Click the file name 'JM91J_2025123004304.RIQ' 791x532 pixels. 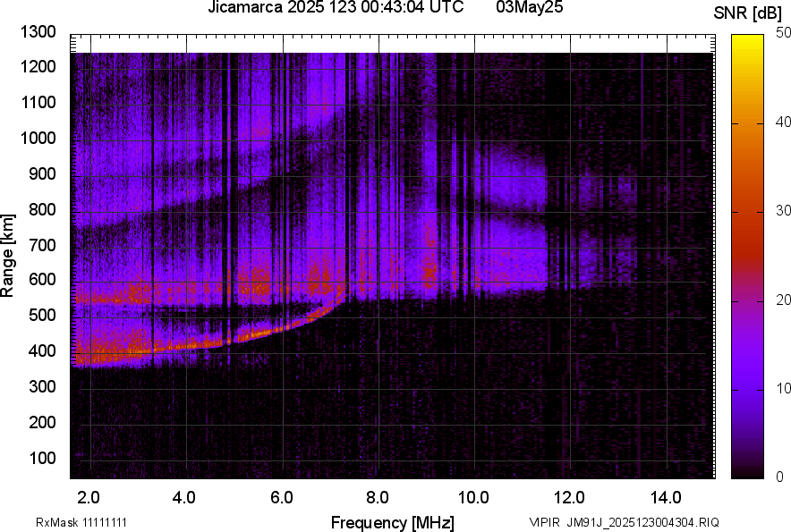pos(642,522)
